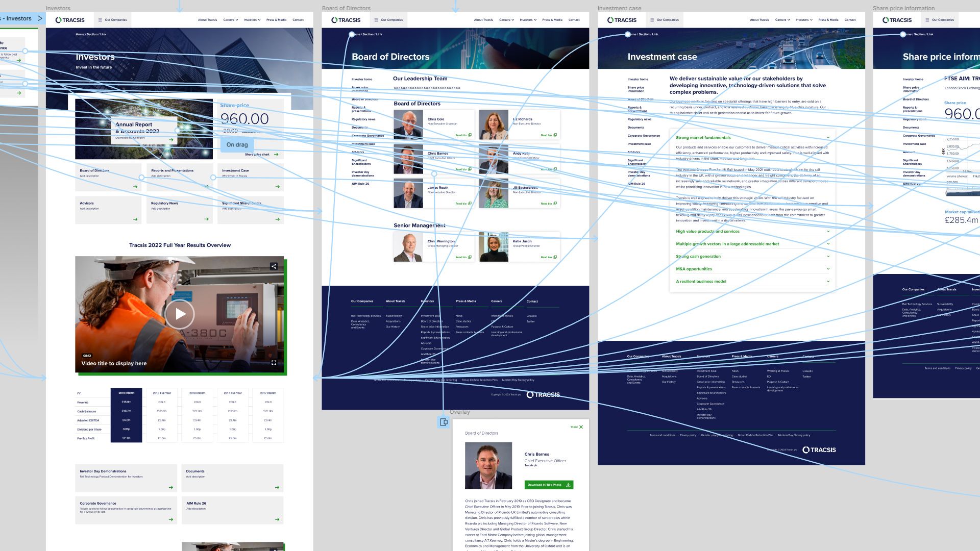Click the video fullscreen icon
Image resolution: width=980 pixels, height=551 pixels.
pyautogui.click(x=274, y=363)
